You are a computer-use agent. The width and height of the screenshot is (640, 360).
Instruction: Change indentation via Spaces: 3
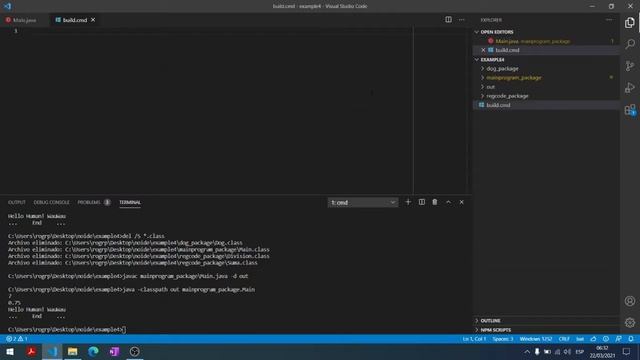coord(503,339)
